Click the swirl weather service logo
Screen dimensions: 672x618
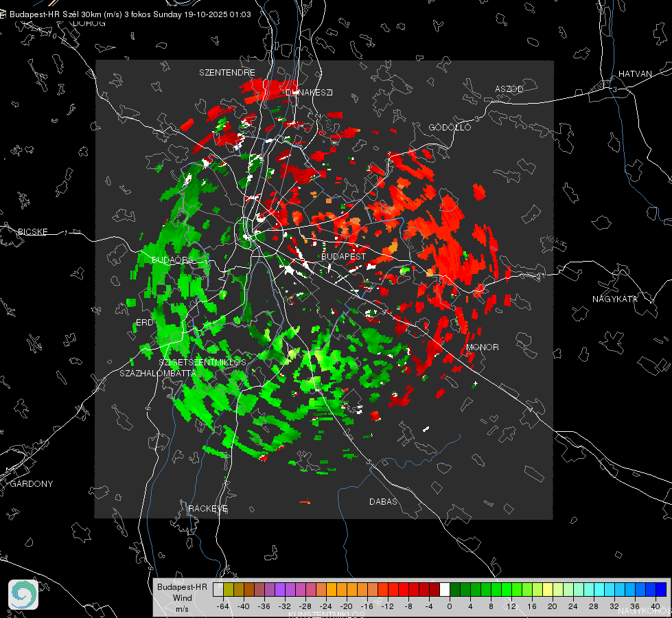pyautogui.click(x=23, y=595)
